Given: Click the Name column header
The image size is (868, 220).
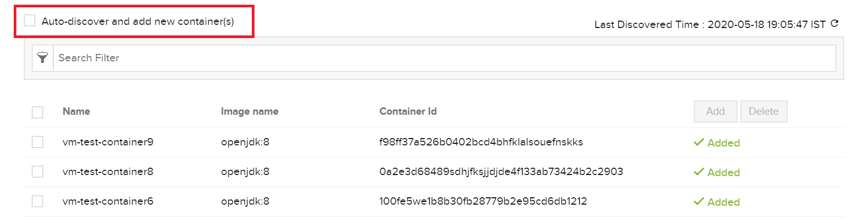Looking at the screenshot, I should tap(77, 112).
